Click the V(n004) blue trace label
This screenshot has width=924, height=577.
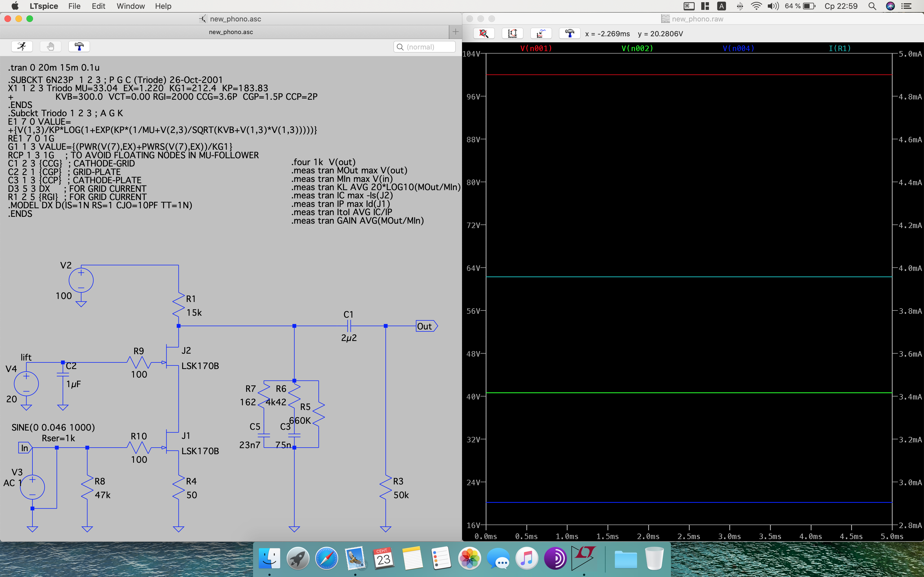point(738,48)
